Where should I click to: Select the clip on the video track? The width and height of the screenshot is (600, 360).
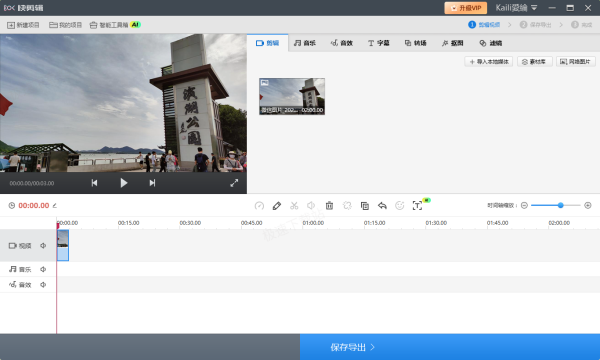click(x=63, y=245)
